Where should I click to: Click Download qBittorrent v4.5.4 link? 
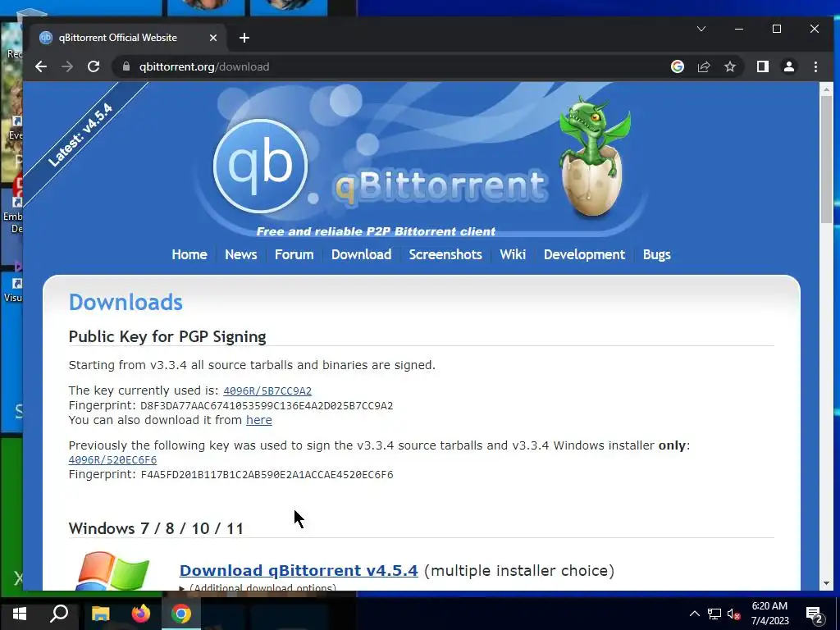[299, 571]
